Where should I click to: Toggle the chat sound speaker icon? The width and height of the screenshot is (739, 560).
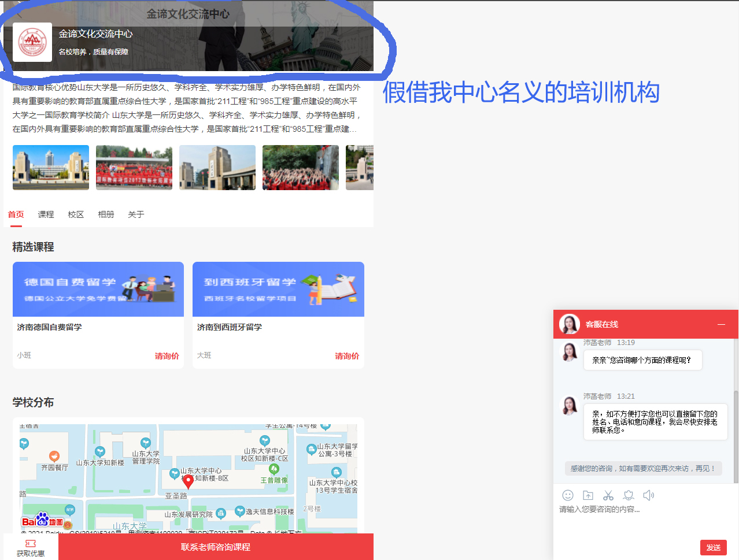pyautogui.click(x=649, y=495)
